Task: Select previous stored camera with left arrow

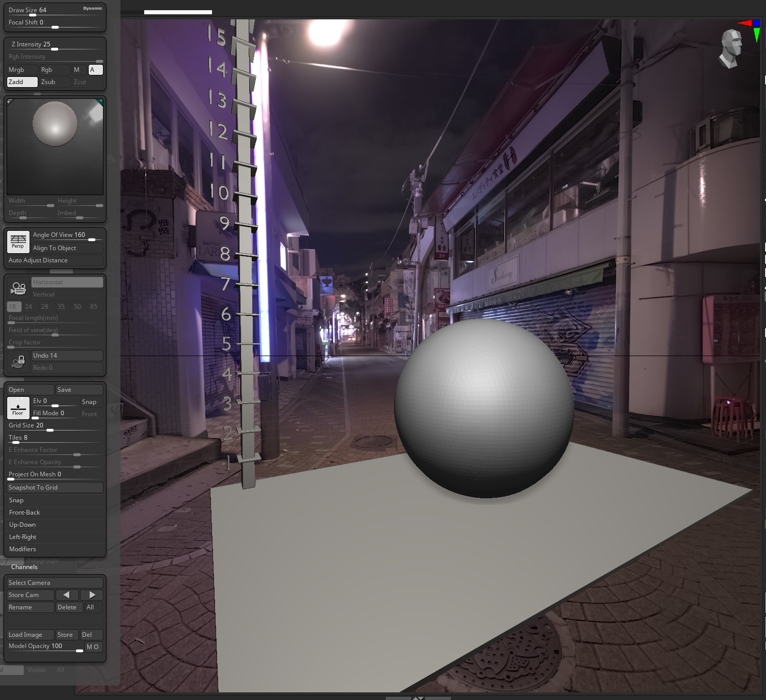Action: [x=67, y=595]
